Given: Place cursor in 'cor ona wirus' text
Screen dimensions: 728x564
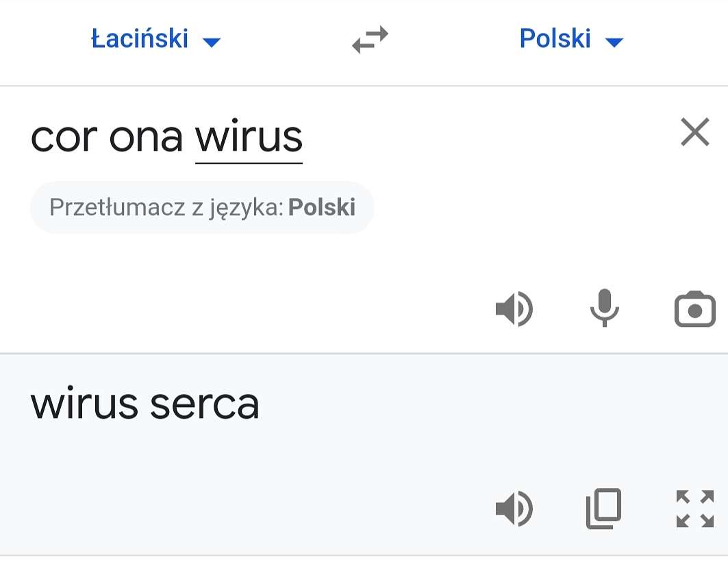Looking at the screenshot, I should [x=166, y=138].
